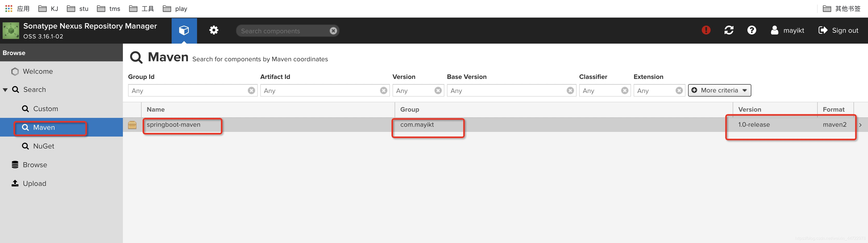Open the KJ bookmark folder
868x243 pixels.
tap(48, 8)
